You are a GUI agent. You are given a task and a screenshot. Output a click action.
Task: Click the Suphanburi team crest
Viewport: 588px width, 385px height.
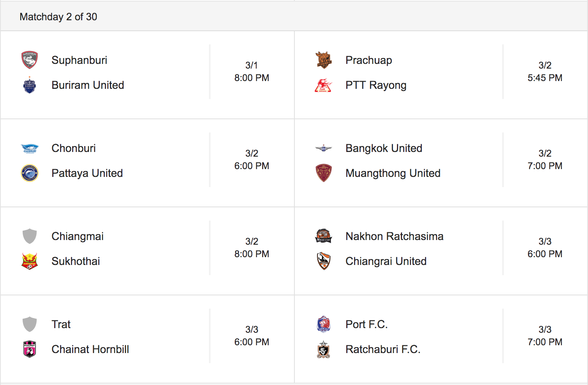coord(30,60)
